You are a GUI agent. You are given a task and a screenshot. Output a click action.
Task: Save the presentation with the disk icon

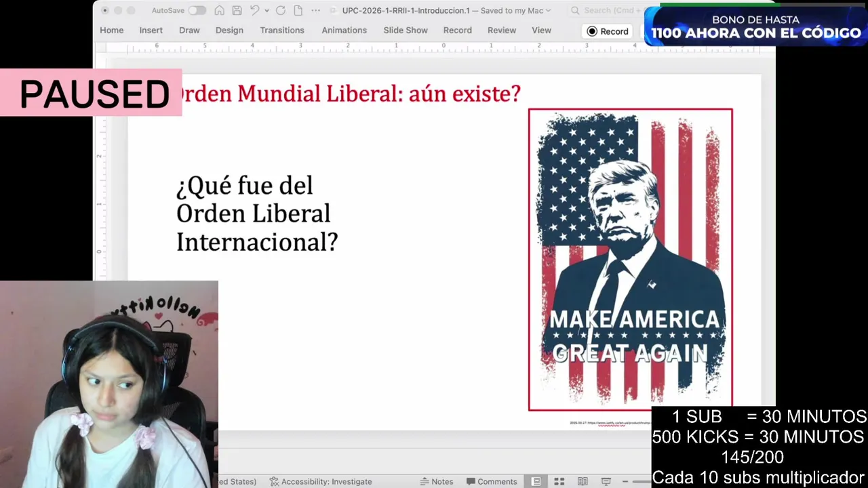pos(237,10)
